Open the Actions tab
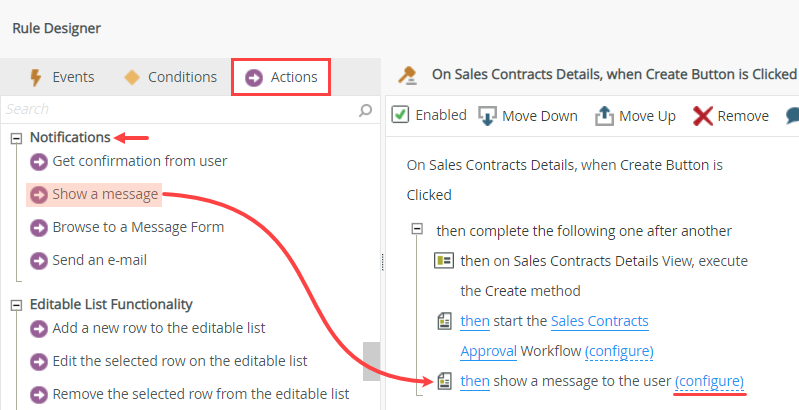Screen dimensions: 799x410 point(281,77)
